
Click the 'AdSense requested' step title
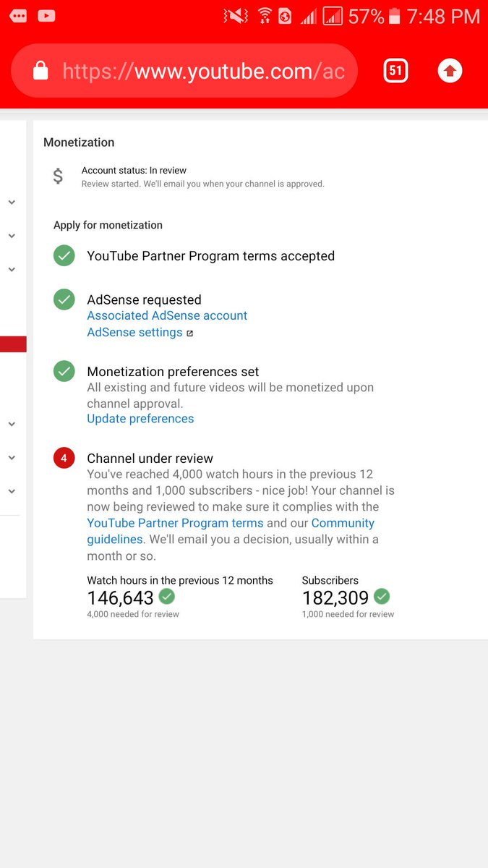tap(144, 299)
